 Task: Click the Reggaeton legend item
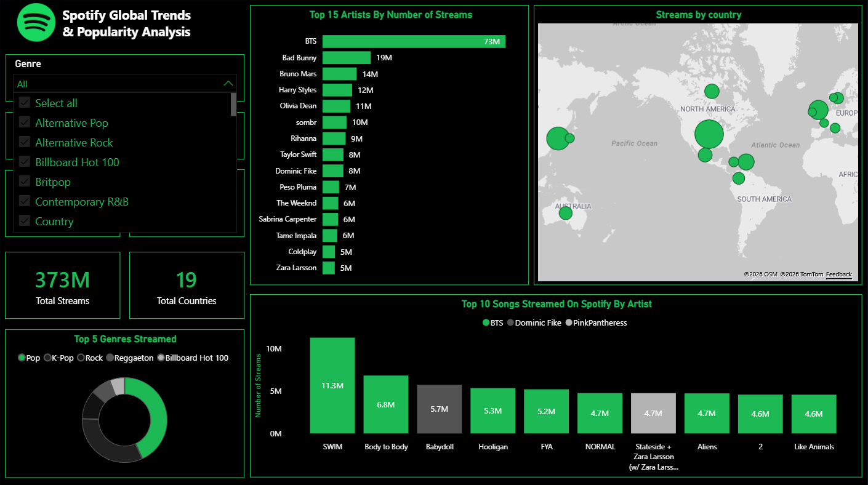tap(129, 358)
